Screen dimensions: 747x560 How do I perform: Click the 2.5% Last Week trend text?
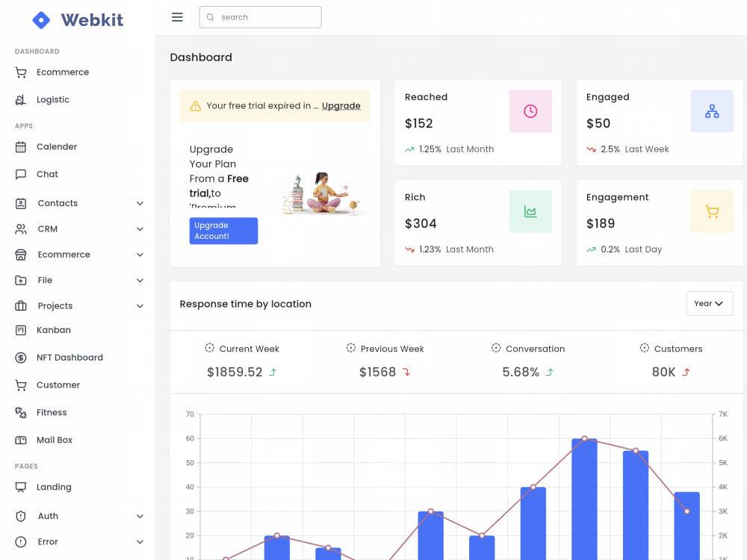tap(634, 149)
